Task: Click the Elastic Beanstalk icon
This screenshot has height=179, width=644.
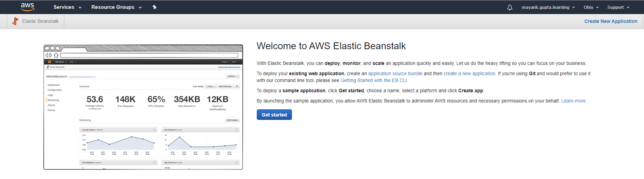Action: [x=15, y=21]
